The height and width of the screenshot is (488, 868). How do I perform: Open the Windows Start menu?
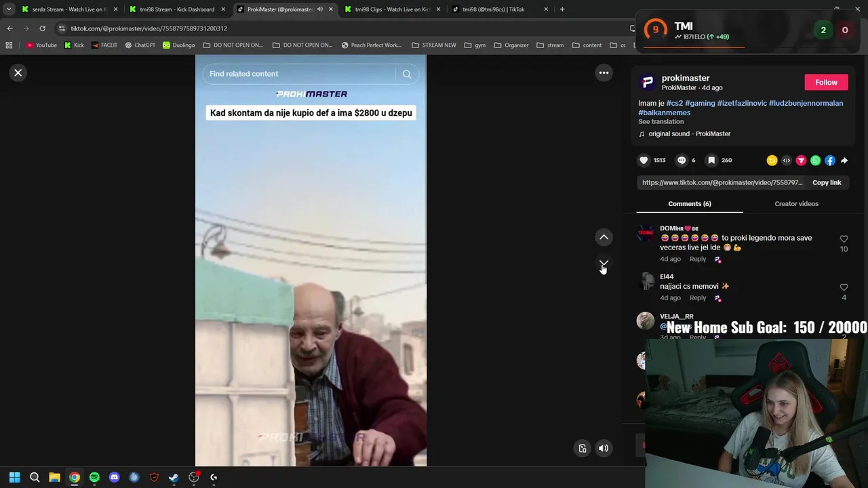(x=14, y=477)
